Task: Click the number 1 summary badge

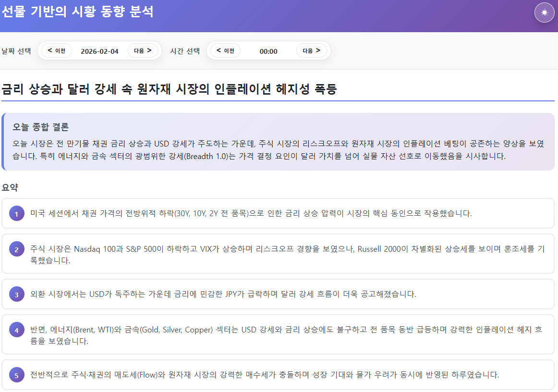Action: (16, 214)
